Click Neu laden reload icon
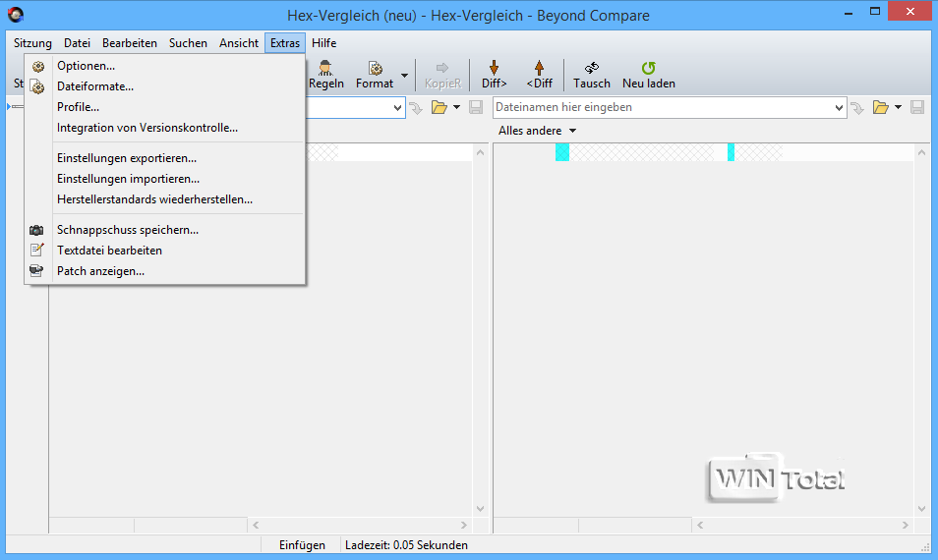Screen dimensions: 938x560 pyautogui.click(x=649, y=75)
